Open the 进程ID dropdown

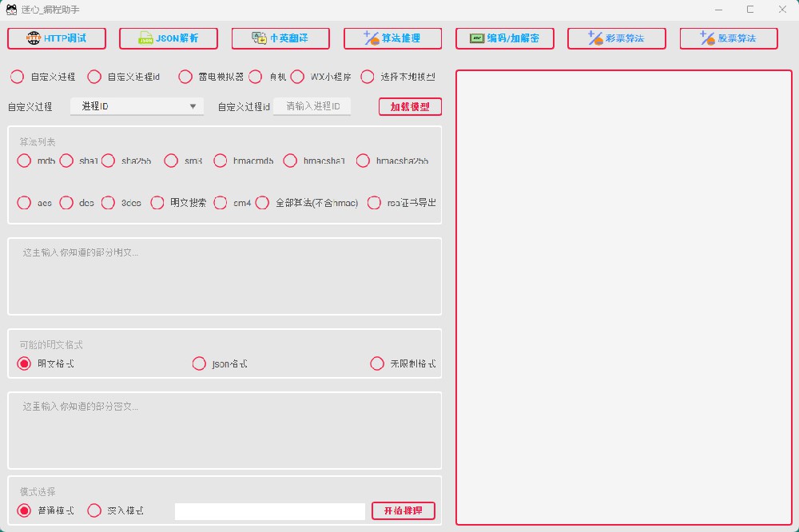(136, 105)
